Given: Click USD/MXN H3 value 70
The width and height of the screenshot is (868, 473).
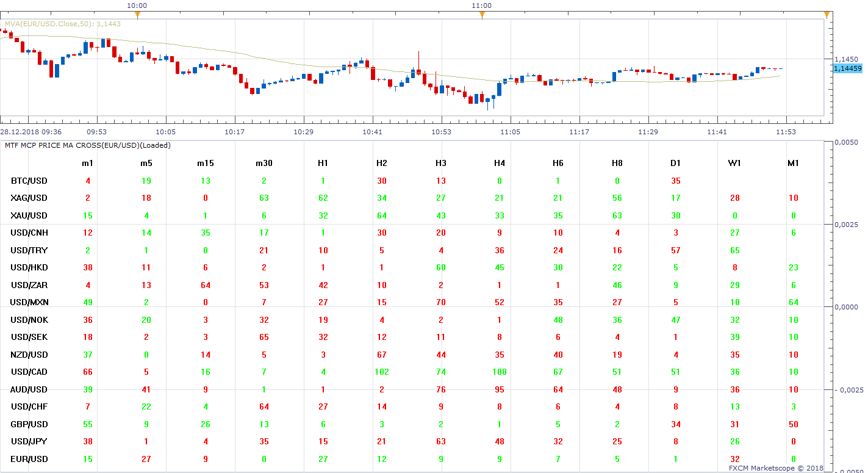Looking at the screenshot, I should [x=440, y=302].
